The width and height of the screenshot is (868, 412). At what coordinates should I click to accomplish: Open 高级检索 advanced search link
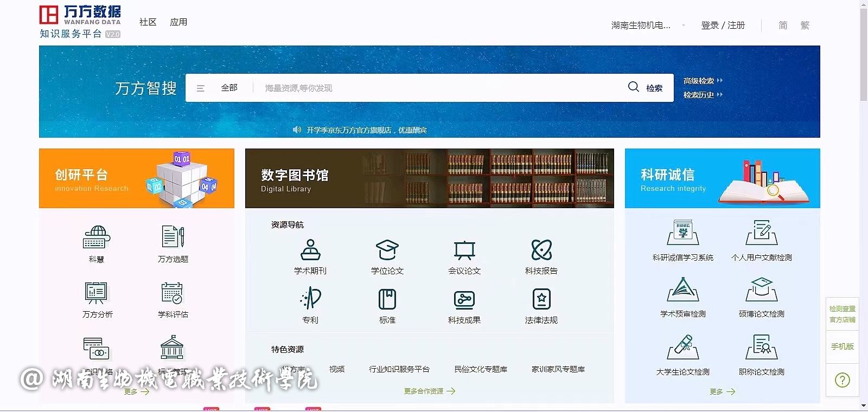(703, 81)
